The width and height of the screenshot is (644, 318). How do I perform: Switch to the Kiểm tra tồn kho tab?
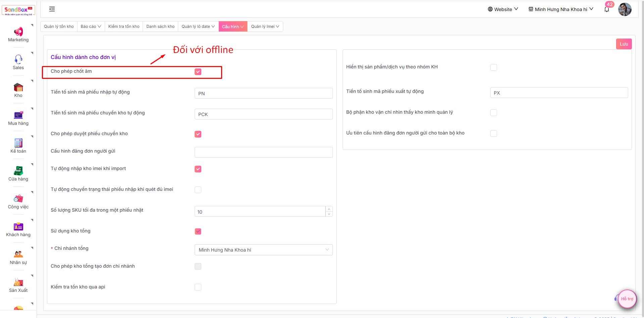point(123,26)
